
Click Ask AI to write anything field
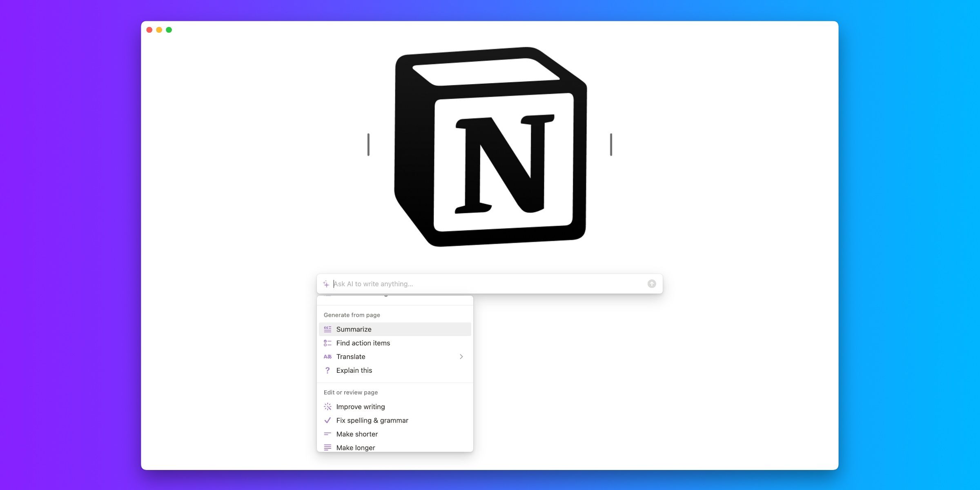coord(489,284)
